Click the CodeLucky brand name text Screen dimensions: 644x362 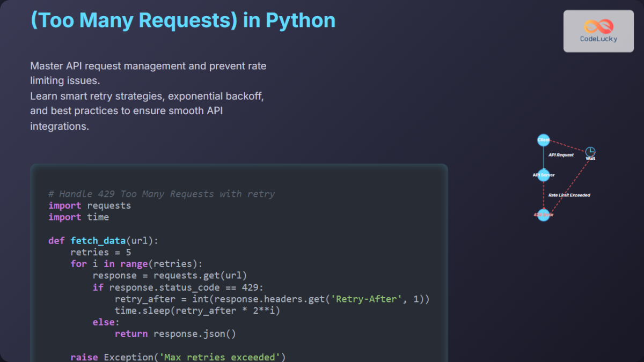point(598,39)
